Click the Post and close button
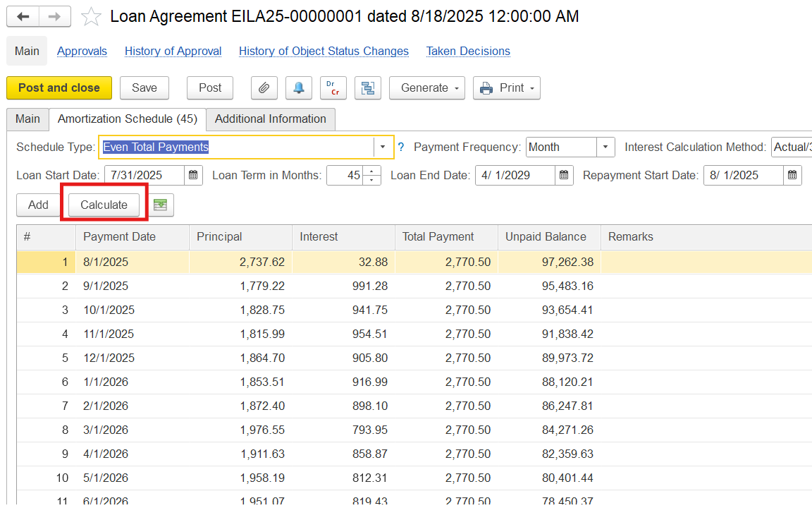The image size is (812, 508). click(59, 88)
